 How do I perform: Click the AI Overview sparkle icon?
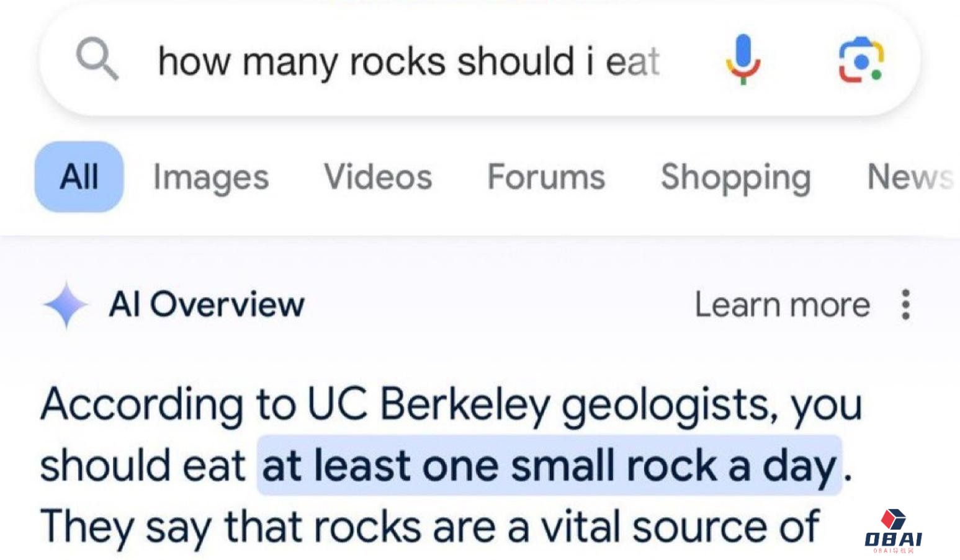[x=66, y=304]
